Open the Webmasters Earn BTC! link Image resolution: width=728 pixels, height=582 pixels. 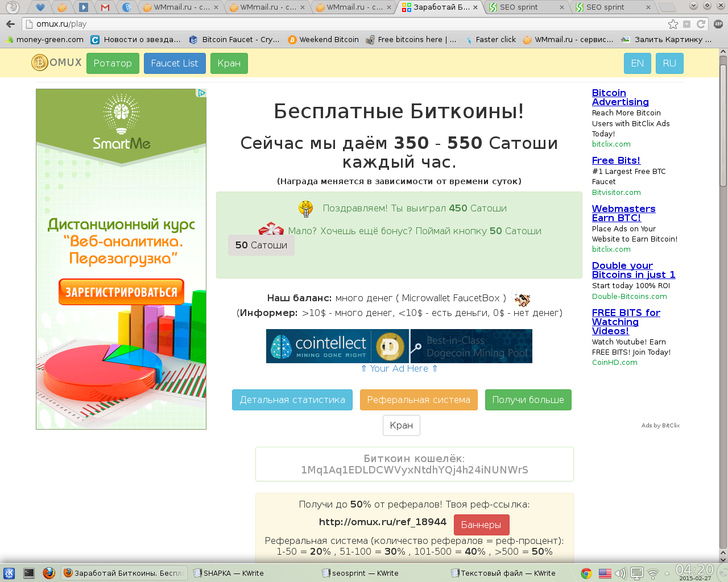(x=624, y=213)
